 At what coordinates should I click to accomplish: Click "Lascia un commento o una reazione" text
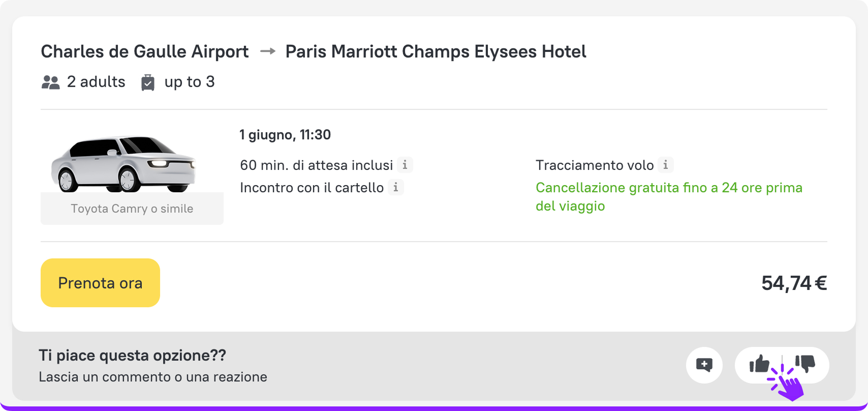(x=153, y=377)
